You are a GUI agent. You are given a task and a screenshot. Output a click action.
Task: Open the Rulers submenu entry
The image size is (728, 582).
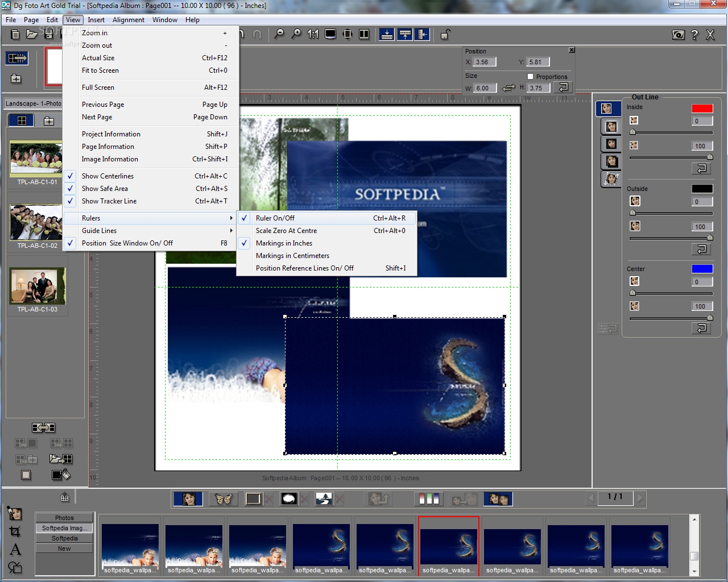click(151, 218)
